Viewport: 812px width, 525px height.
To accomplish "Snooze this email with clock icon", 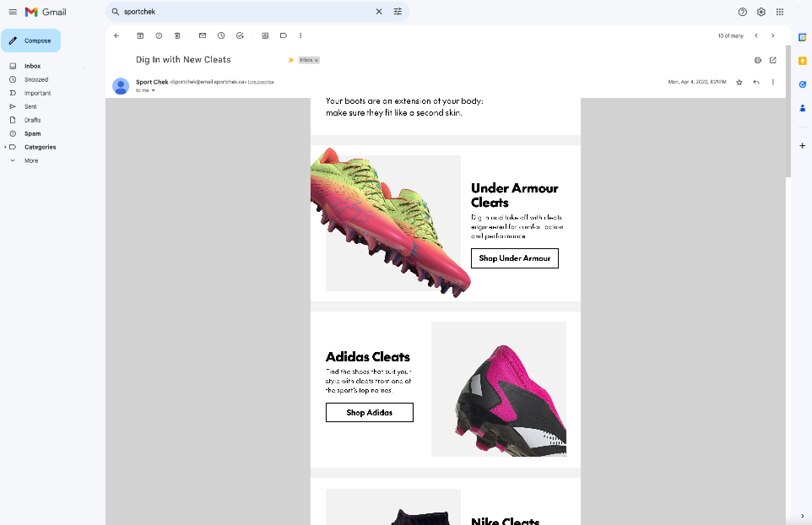I will [221, 36].
